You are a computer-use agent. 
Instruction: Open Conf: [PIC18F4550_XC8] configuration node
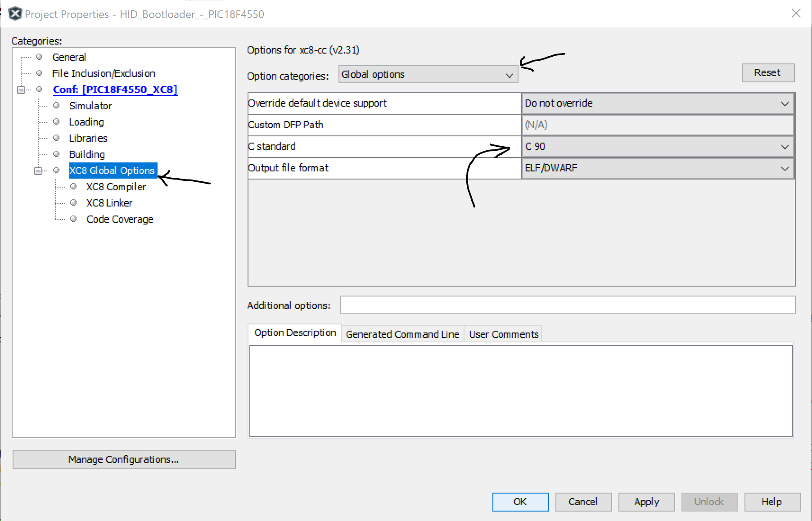pyautogui.click(x=115, y=90)
